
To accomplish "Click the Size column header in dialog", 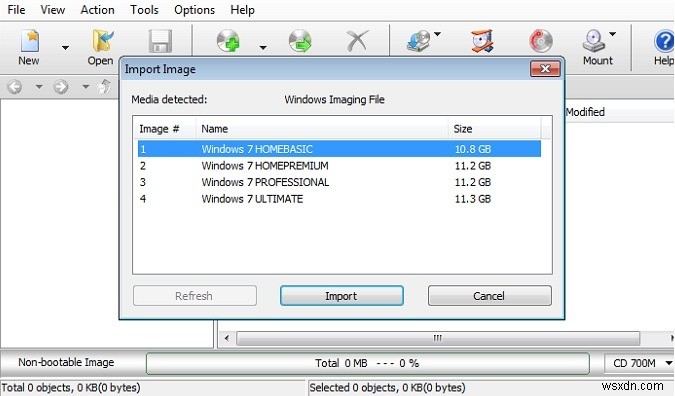I will (x=494, y=129).
